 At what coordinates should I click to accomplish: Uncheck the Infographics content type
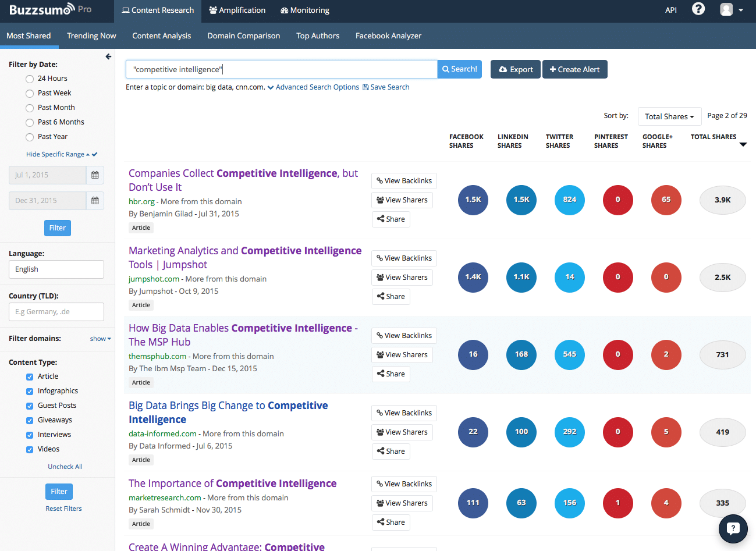point(30,391)
